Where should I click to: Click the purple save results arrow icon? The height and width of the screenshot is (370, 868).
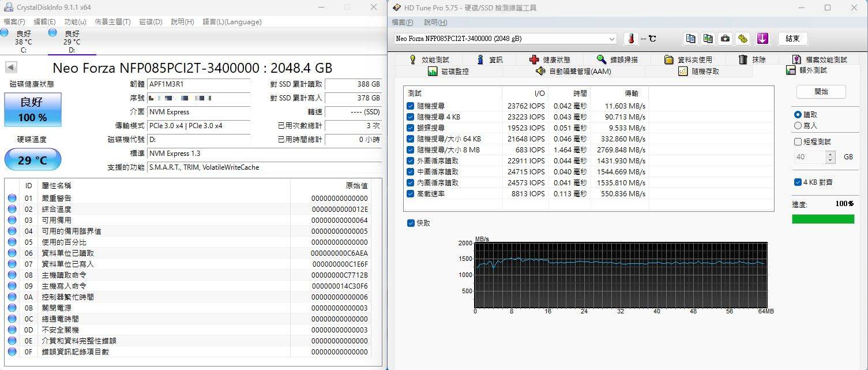coord(762,38)
